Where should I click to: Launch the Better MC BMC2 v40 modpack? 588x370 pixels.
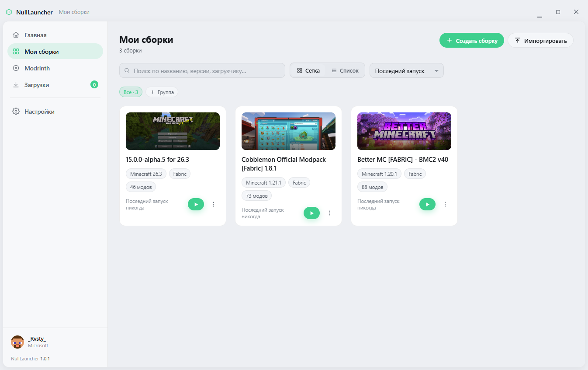point(427,204)
